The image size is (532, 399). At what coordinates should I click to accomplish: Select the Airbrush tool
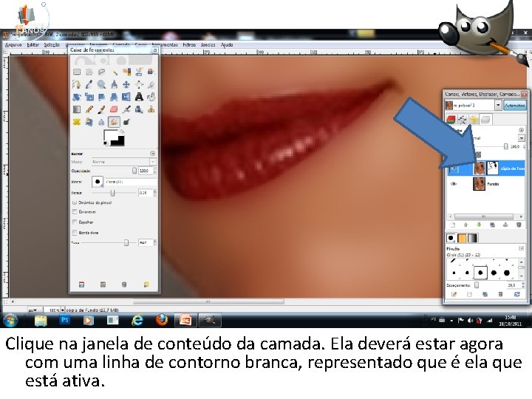coord(126,109)
